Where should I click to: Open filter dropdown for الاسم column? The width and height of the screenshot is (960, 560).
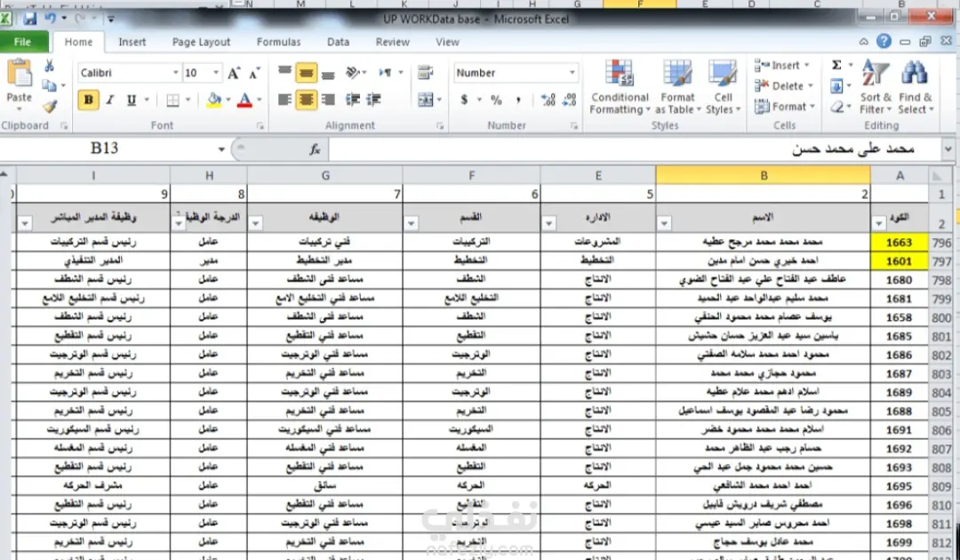click(664, 224)
